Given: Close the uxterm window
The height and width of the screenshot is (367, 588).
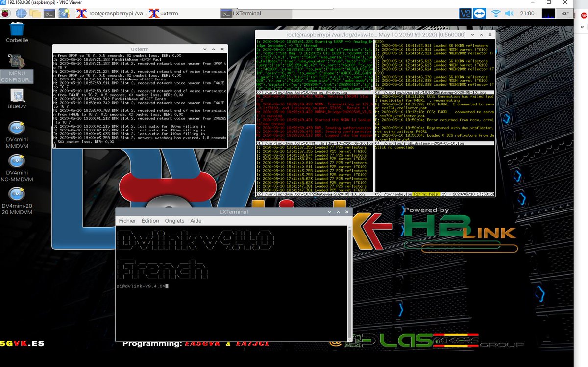Looking at the screenshot, I should [223, 49].
